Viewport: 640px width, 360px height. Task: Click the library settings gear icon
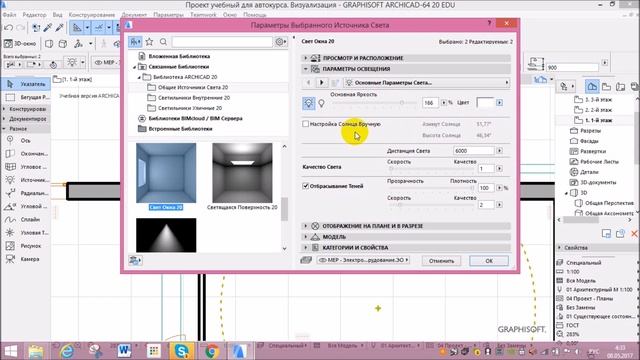[x=280, y=42]
